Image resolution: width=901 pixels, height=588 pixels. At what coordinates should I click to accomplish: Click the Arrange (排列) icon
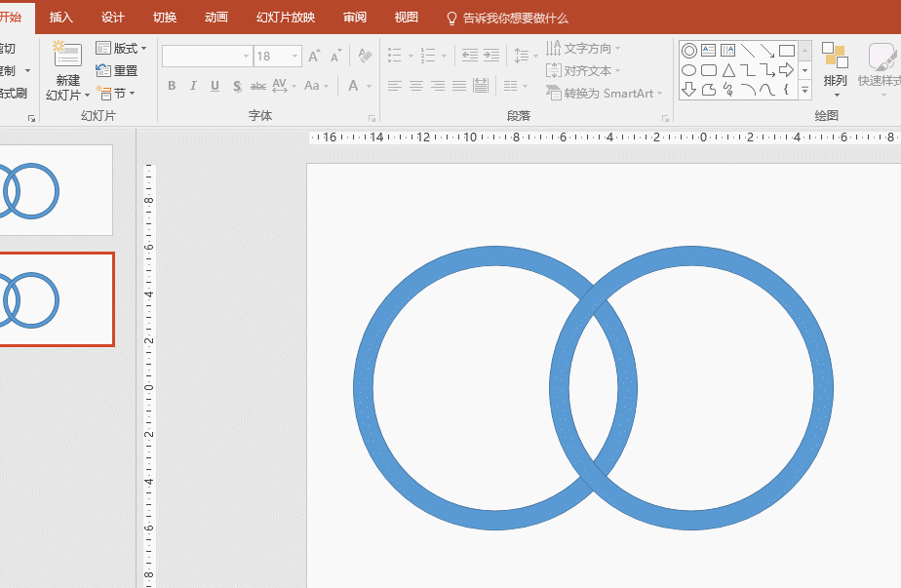pos(835,58)
